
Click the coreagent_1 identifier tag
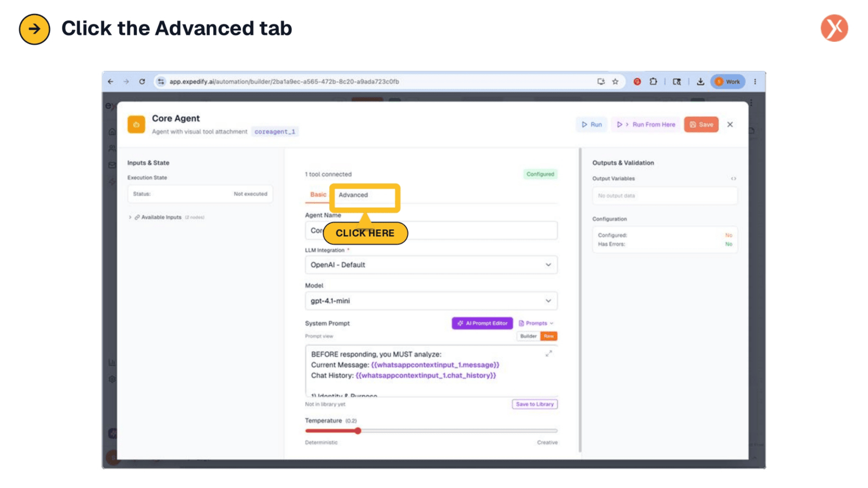275,132
